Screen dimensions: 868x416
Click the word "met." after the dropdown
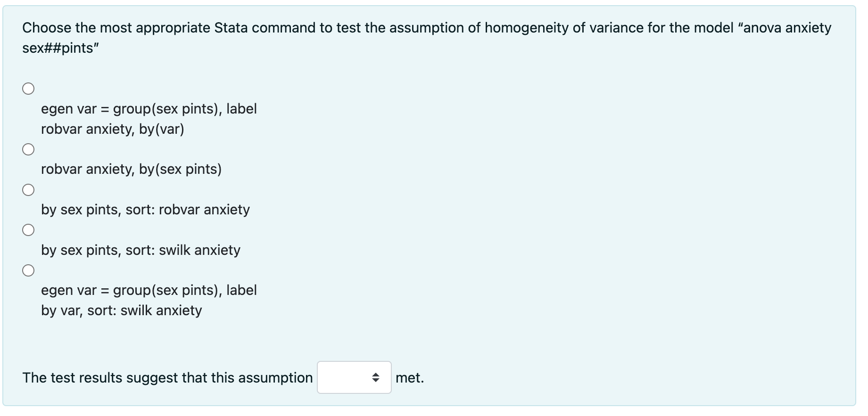point(410,378)
